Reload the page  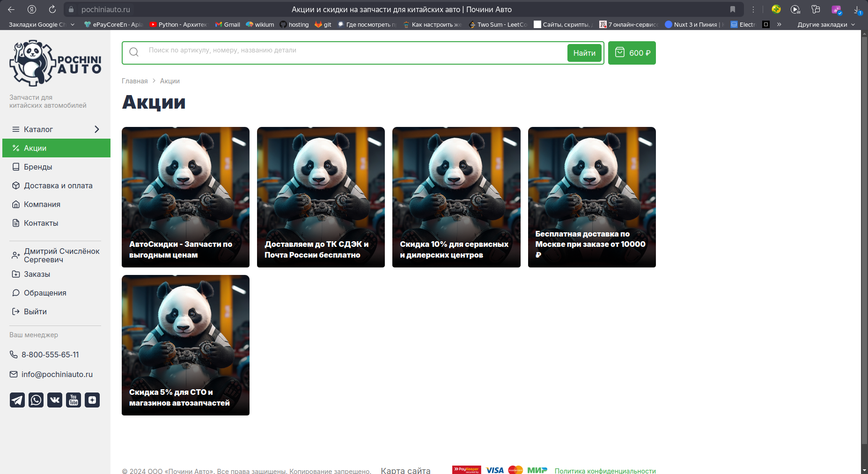pyautogui.click(x=52, y=9)
